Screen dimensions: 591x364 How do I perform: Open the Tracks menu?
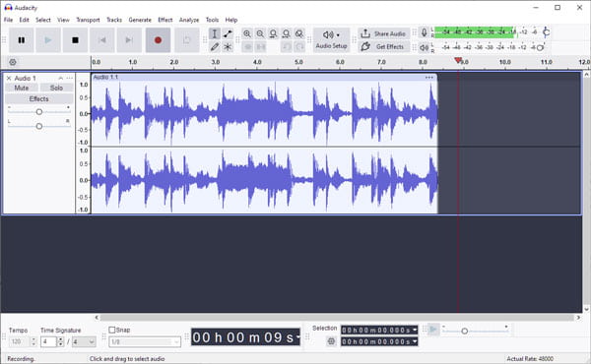[x=114, y=20]
